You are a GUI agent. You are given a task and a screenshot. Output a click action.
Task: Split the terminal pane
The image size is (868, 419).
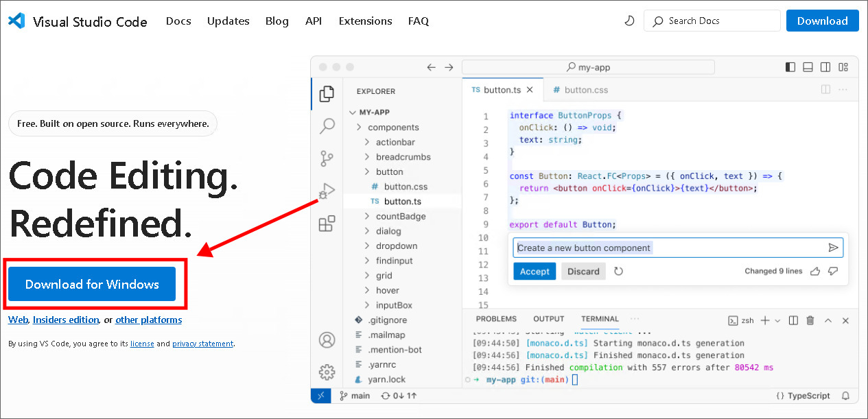point(794,320)
